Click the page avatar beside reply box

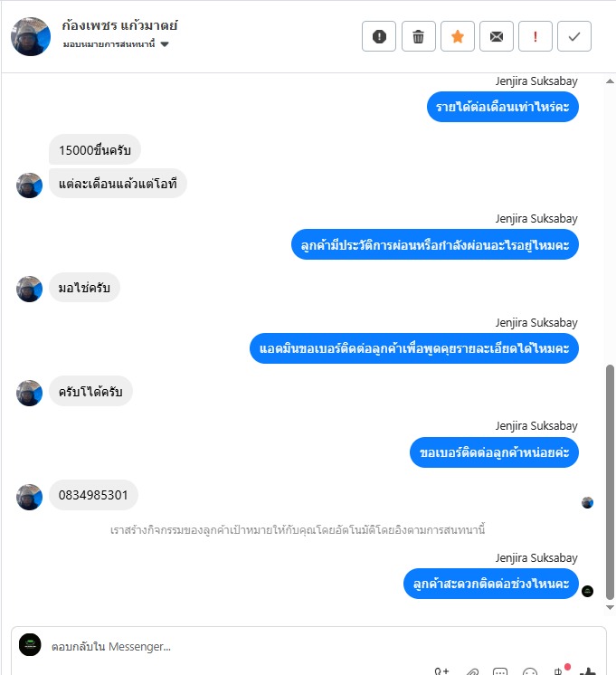tap(30, 644)
